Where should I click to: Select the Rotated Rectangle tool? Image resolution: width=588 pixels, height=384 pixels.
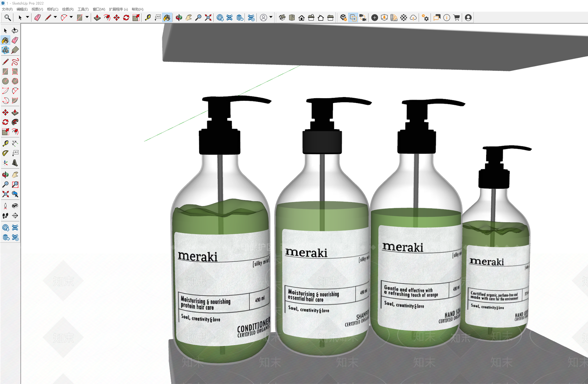click(15, 71)
